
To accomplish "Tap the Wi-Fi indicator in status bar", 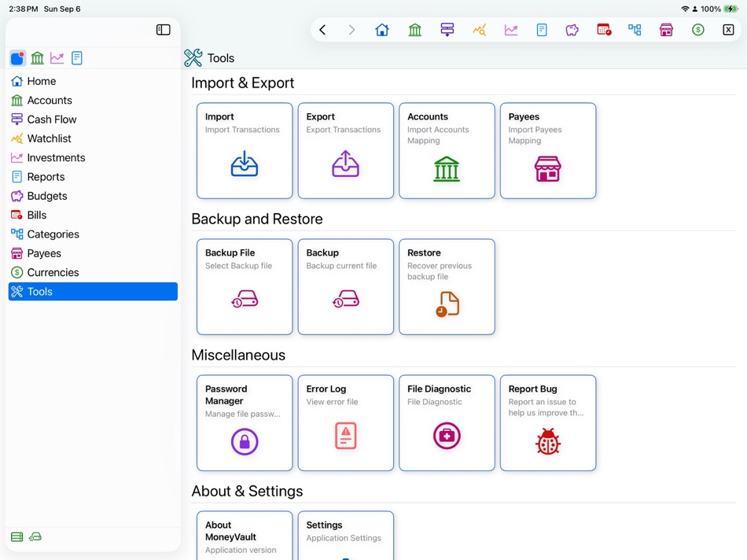I will (685, 9).
